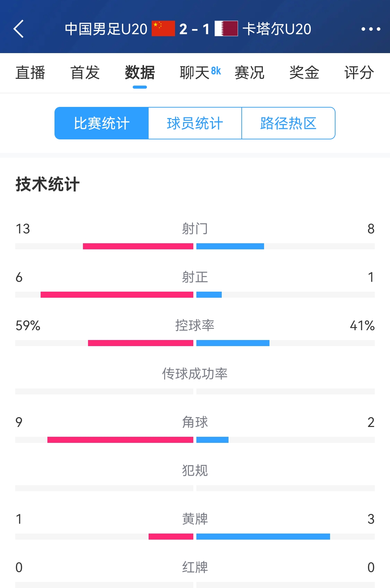Select the 比赛统计 segment
Viewport: 390px width, 588px height.
coord(102,123)
